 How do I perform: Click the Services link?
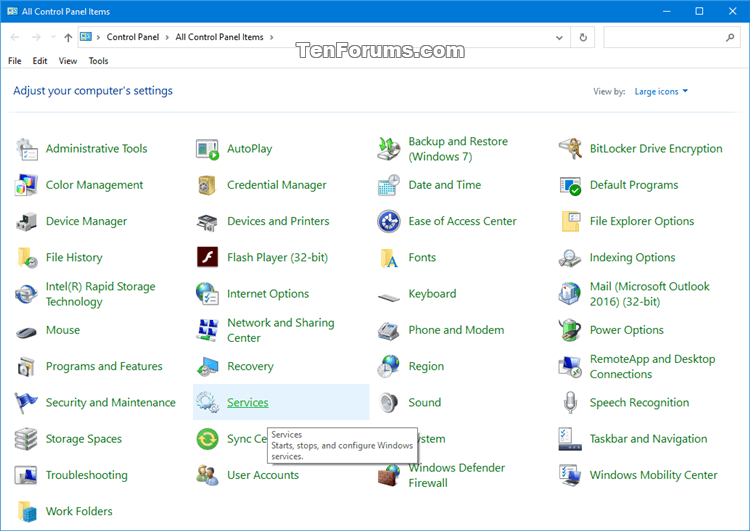pos(248,403)
